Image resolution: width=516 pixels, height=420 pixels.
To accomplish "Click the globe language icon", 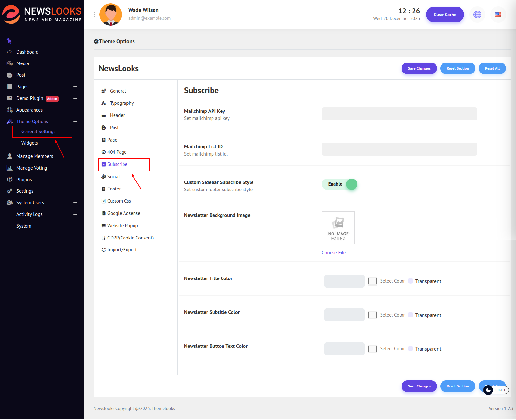I will click(x=477, y=15).
